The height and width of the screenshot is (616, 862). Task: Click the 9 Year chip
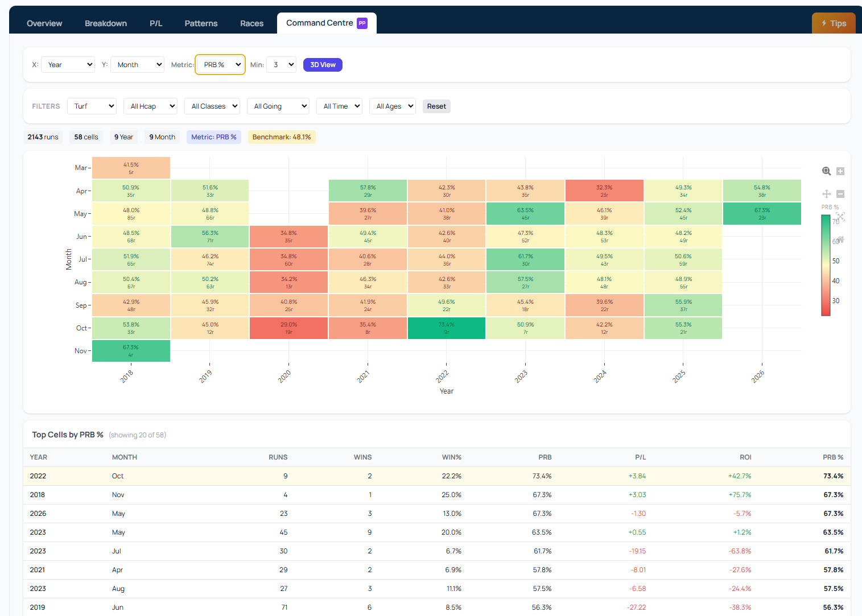(123, 137)
